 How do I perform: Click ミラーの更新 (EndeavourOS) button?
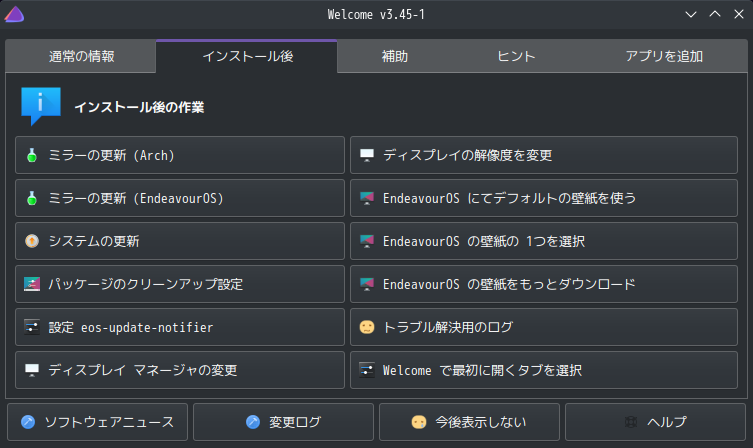pos(180,198)
